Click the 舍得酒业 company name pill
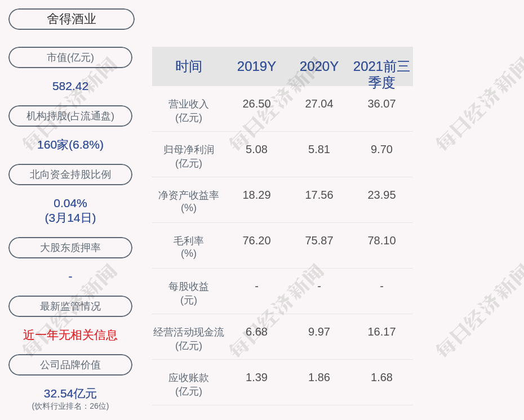 (72, 19)
